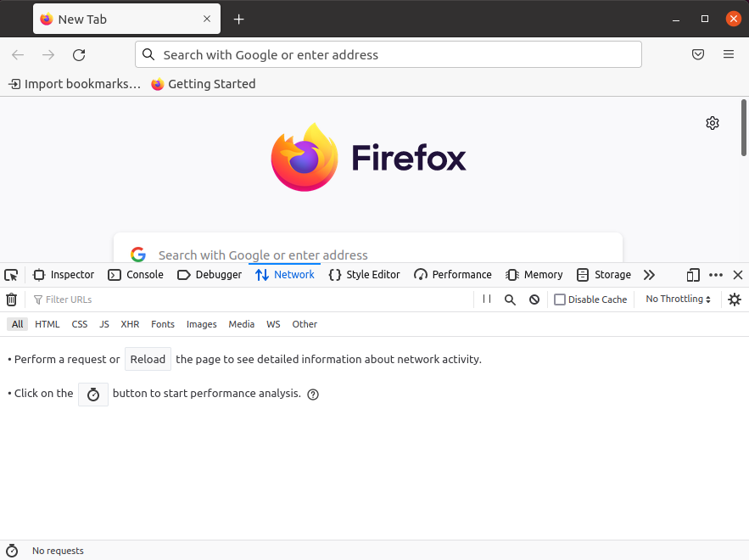Clear network requests with trash icon
The width and height of the screenshot is (749, 560).
[x=12, y=300]
